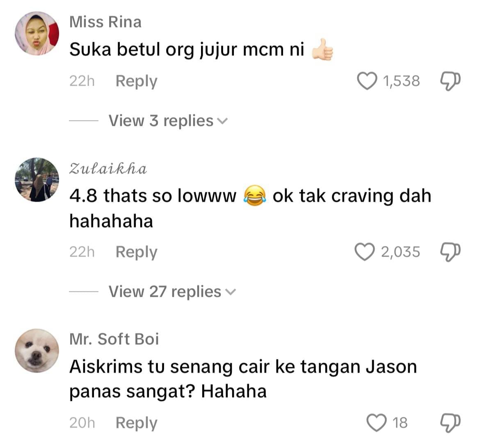Viewport: 480px width, 448px height.
Task: Click the chevron next to 27 replies
Action: click(231, 292)
